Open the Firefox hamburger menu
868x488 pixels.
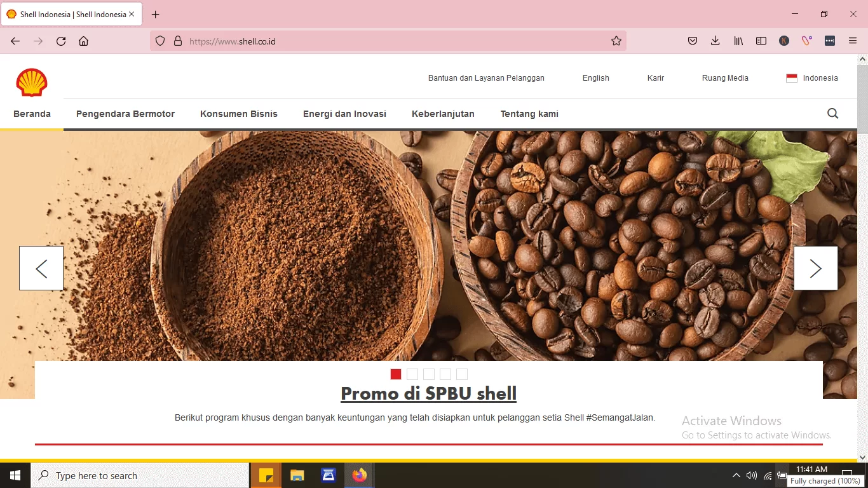tap(853, 41)
